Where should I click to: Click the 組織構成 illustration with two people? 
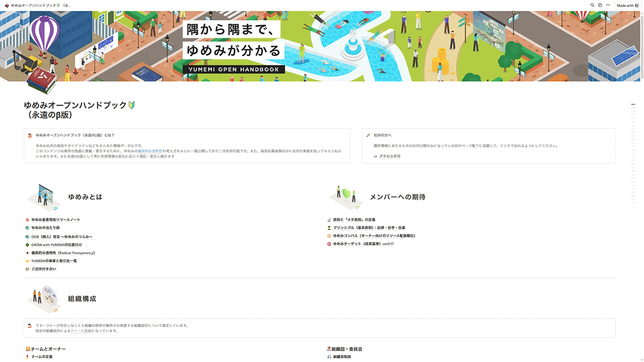[43, 299]
